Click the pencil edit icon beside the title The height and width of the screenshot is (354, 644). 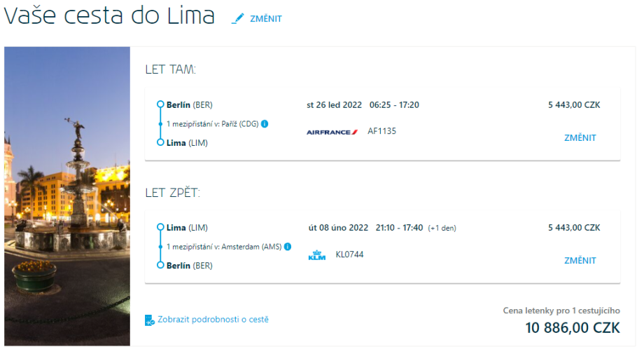tap(239, 19)
